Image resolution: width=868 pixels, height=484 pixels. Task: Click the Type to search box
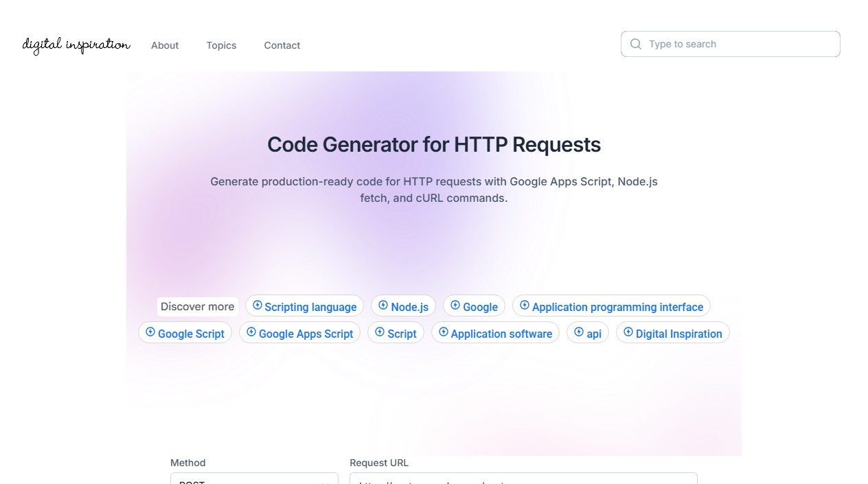[x=730, y=43]
